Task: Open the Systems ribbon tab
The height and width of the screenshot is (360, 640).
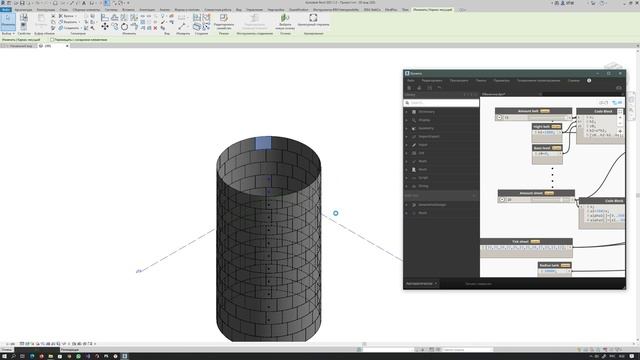Action: pos(111,9)
